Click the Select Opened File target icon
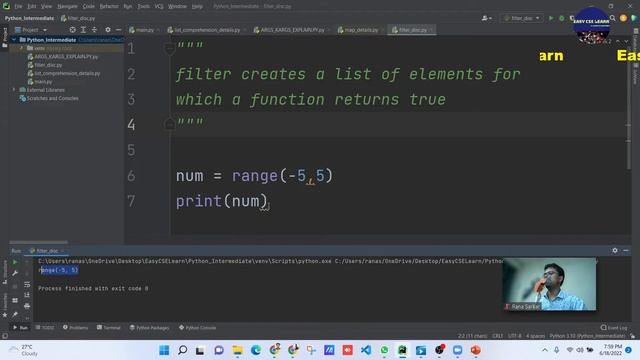640x360 pixels. (72, 30)
